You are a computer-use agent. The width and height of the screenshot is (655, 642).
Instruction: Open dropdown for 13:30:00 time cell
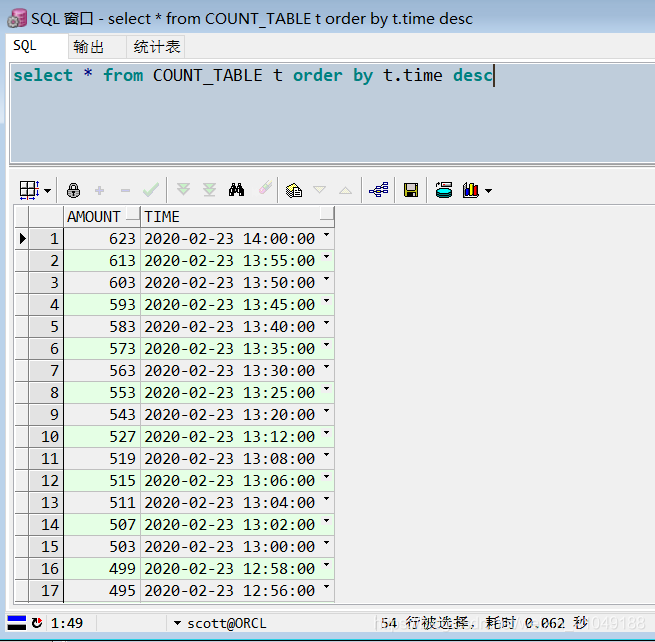pos(327,366)
